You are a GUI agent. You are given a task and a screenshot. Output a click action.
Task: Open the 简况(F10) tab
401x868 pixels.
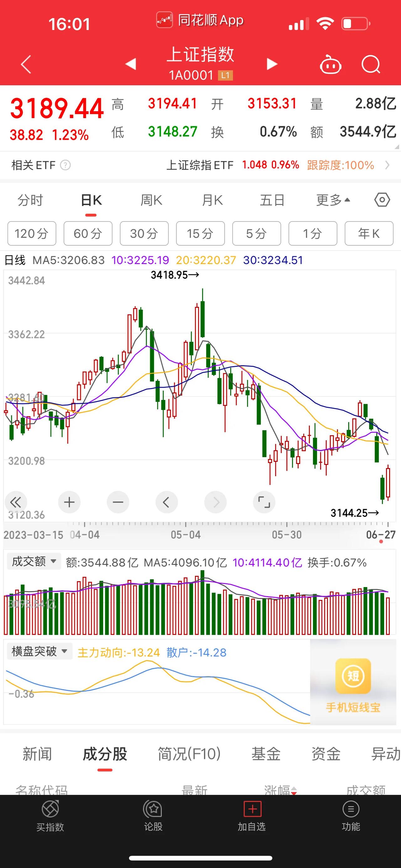click(x=189, y=754)
